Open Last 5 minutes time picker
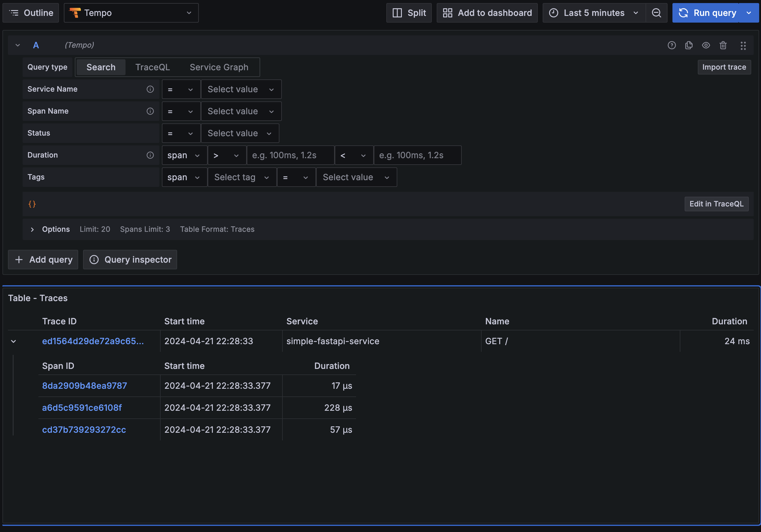This screenshot has width=761, height=532. click(594, 13)
